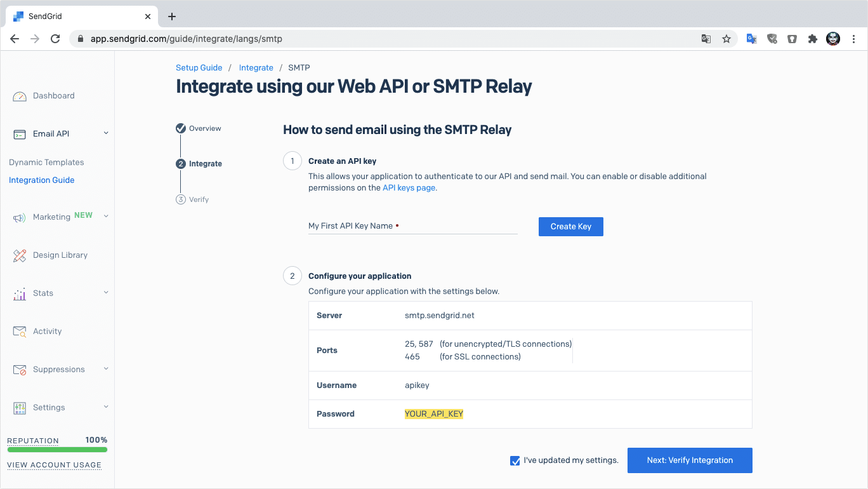
Task: Click the browser profile avatar
Action: click(x=833, y=39)
